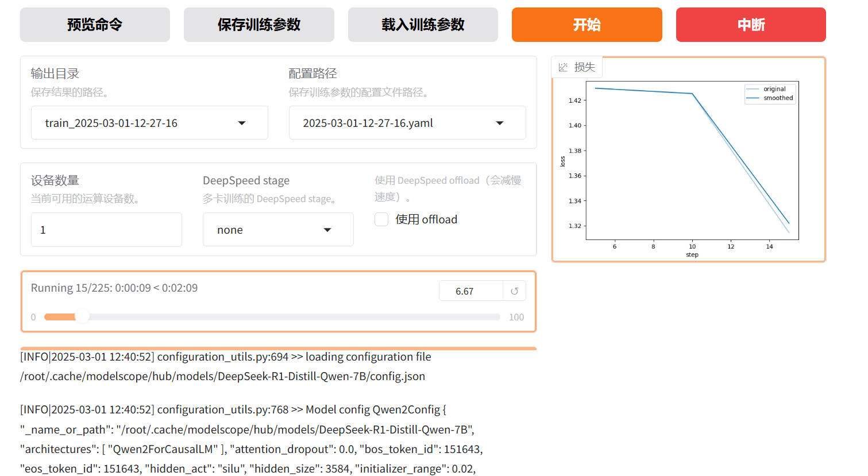The width and height of the screenshot is (868, 476).
Task: Focus the 设备数量 input field
Action: (x=106, y=230)
